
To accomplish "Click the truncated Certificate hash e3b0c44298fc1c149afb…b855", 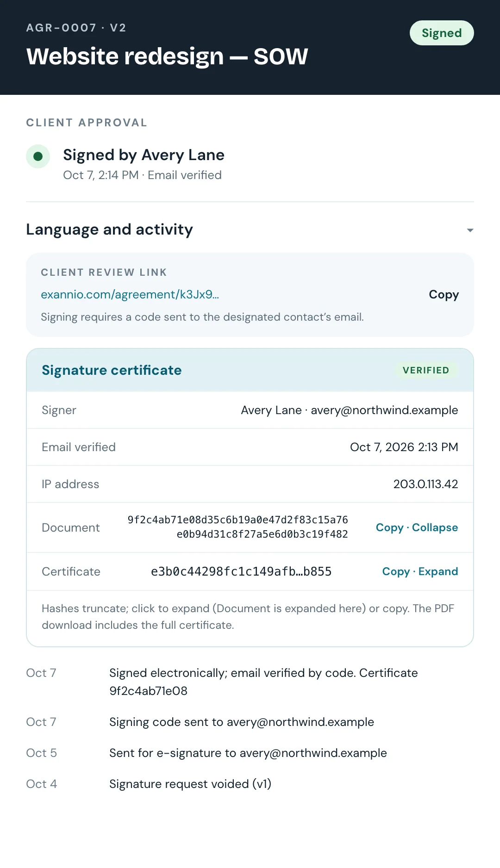I will point(241,571).
